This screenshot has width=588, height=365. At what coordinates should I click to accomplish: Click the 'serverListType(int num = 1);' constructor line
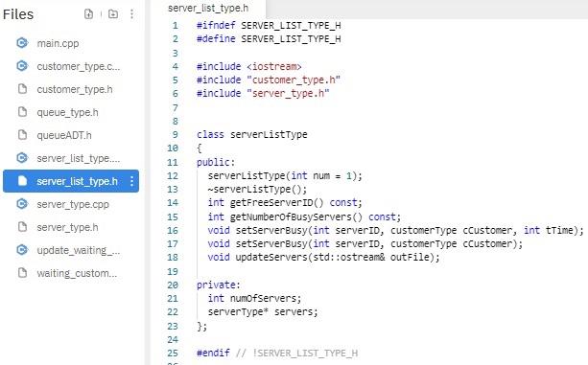click(x=285, y=175)
